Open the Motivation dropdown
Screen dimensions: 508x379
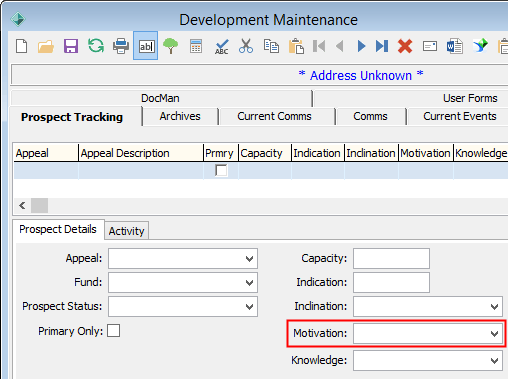[x=494, y=333]
